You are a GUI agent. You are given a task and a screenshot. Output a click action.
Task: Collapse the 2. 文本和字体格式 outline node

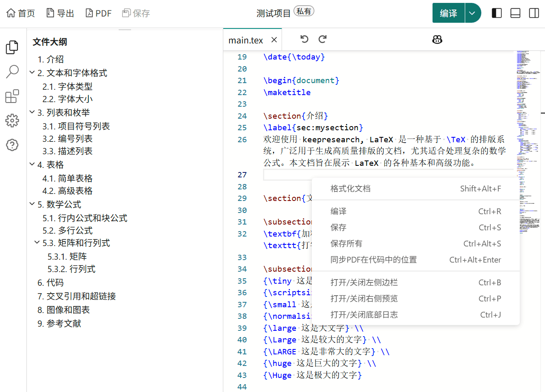[32, 72]
